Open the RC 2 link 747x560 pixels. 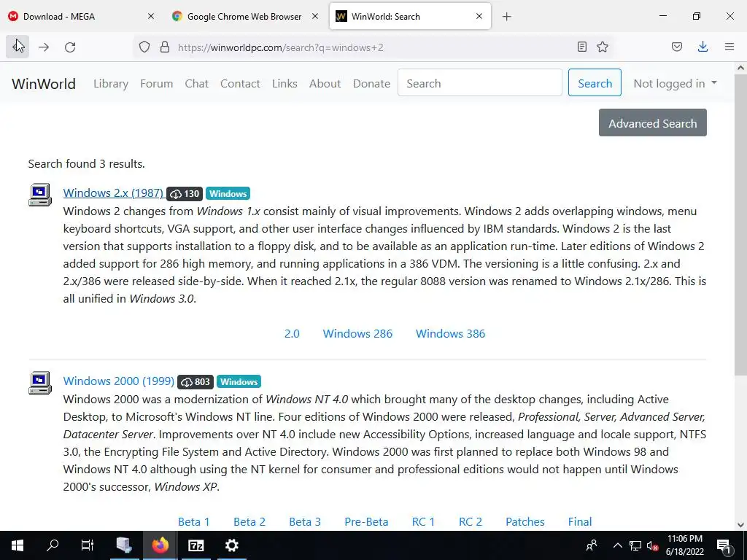[471, 521]
